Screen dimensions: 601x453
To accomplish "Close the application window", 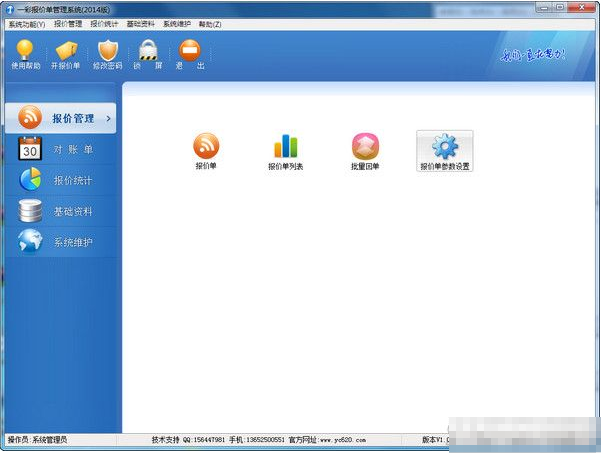I will click(x=581, y=7).
